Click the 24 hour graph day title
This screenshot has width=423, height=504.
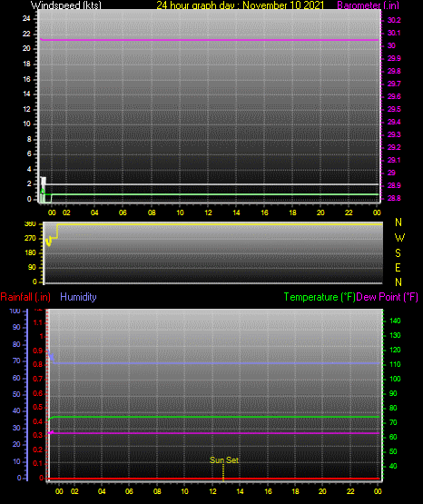(x=240, y=5)
